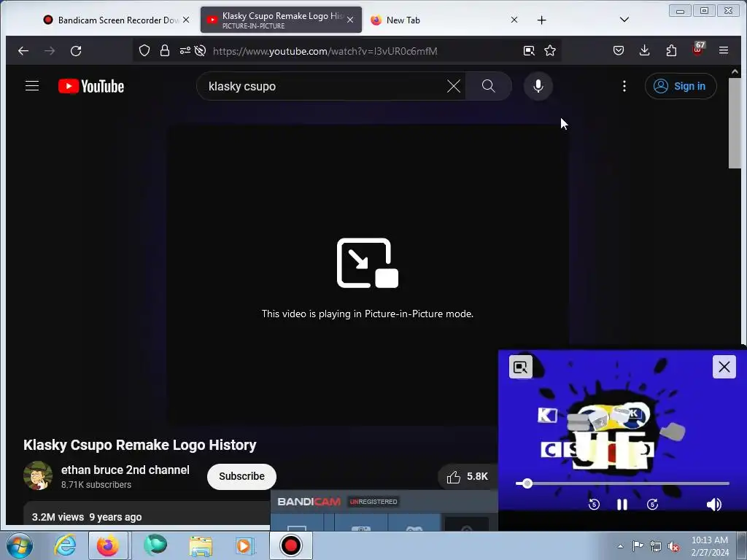Viewport: 747px width, 560px height.
Task: Open the site permissions icon in address bar
Action: coord(185,50)
